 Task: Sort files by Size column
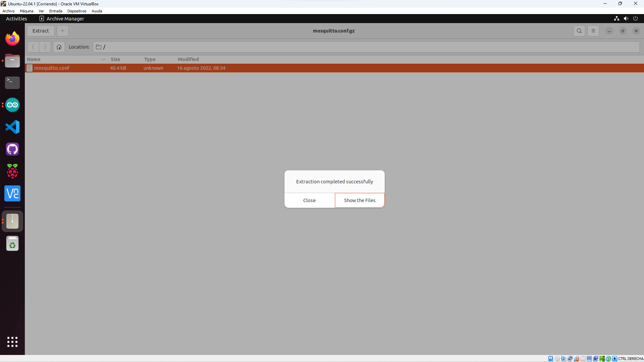(x=115, y=59)
